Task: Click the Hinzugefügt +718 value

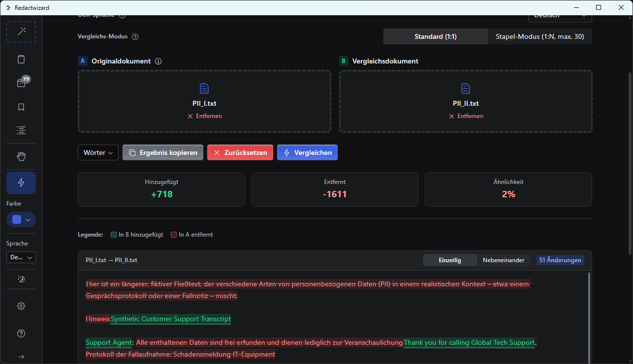Action: pos(161,194)
